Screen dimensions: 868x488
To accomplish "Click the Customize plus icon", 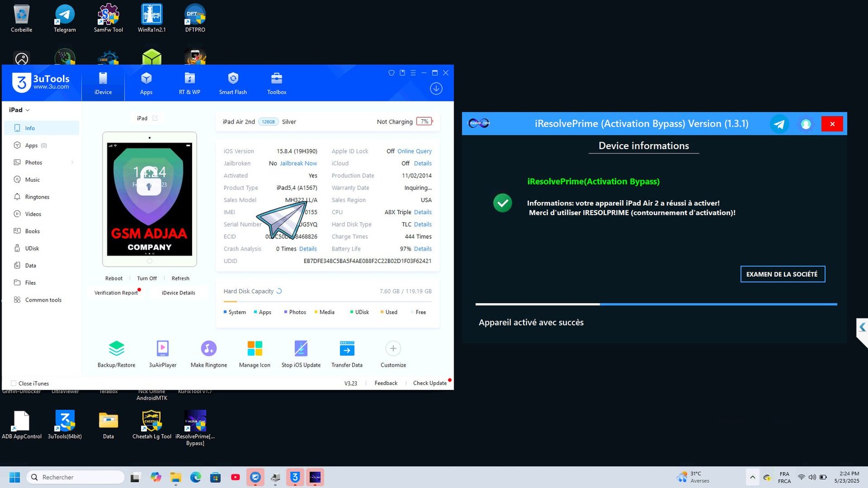I will pos(393,349).
